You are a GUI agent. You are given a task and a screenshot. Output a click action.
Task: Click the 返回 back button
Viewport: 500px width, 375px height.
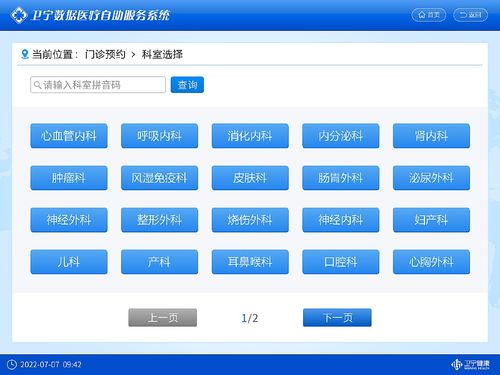coord(470,15)
